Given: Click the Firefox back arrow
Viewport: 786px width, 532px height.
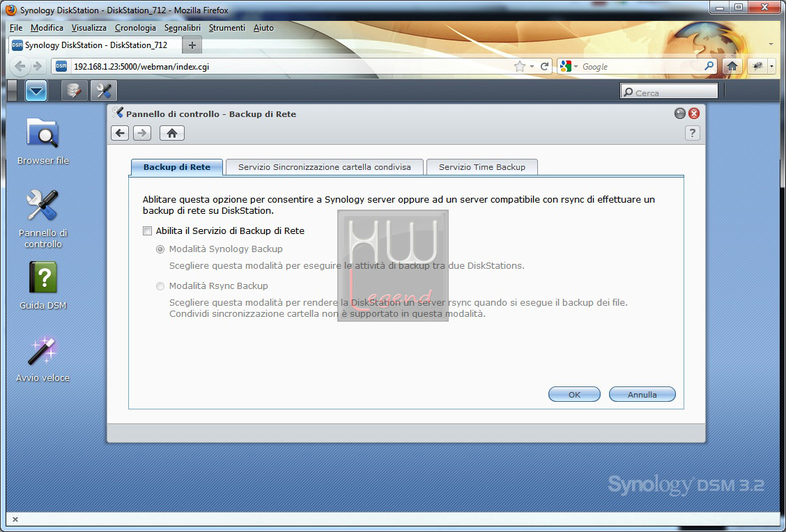Looking at the screenshot, I should (x=20, y=66).
